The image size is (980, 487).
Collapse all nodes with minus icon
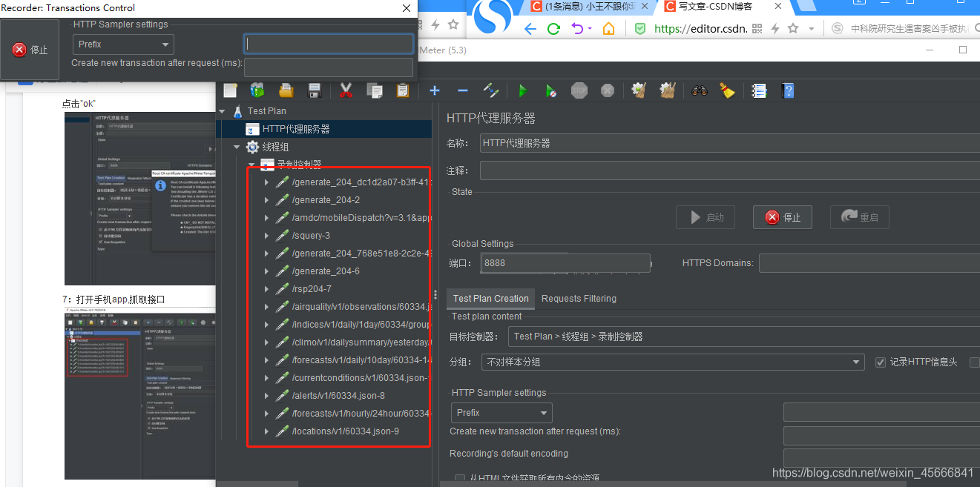(x=463, y=90)
